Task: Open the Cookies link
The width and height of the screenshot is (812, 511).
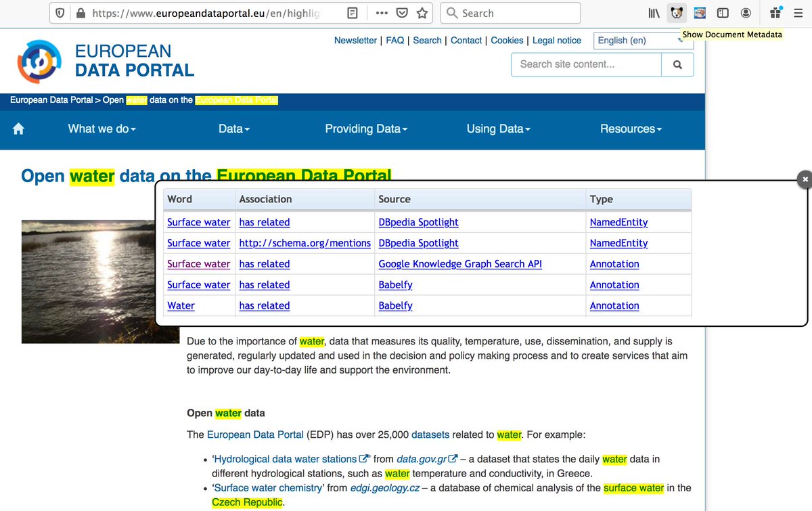Action: (x=507, y=41)
